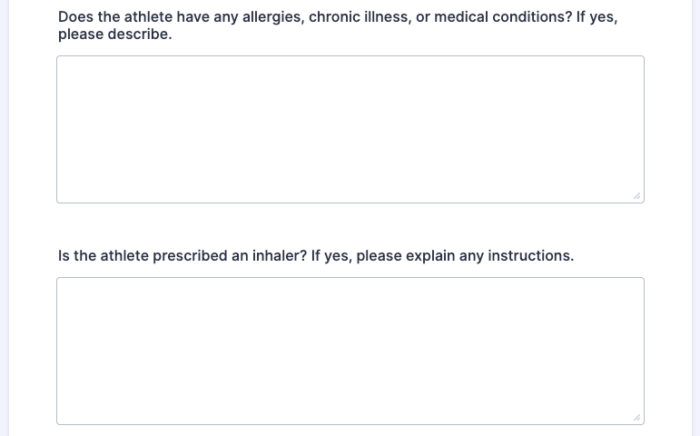Click the text 'please explain any instructions.'

[465, 256]
